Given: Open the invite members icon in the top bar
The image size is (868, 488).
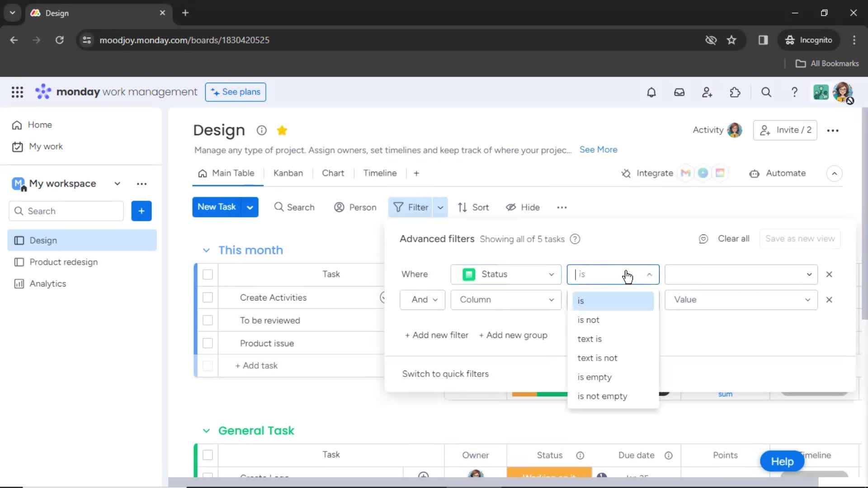Looking at the screenshot, I should tap(707, 92).
